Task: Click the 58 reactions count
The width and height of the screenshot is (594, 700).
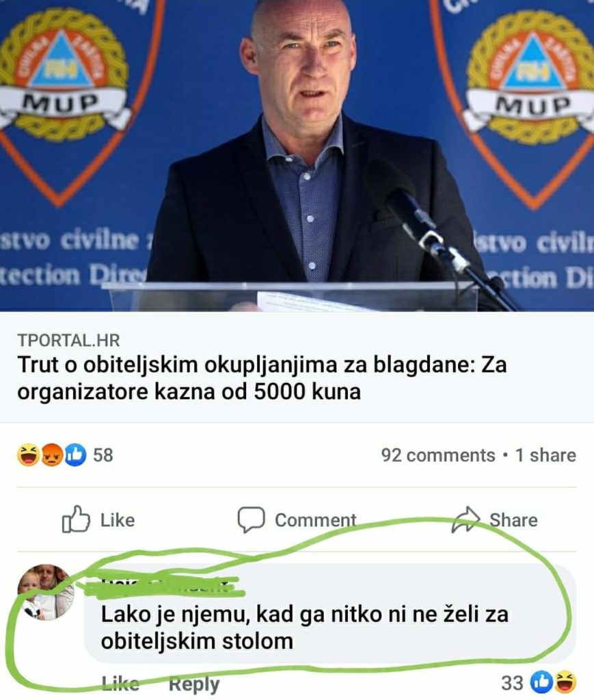Action: coord(103,455)
